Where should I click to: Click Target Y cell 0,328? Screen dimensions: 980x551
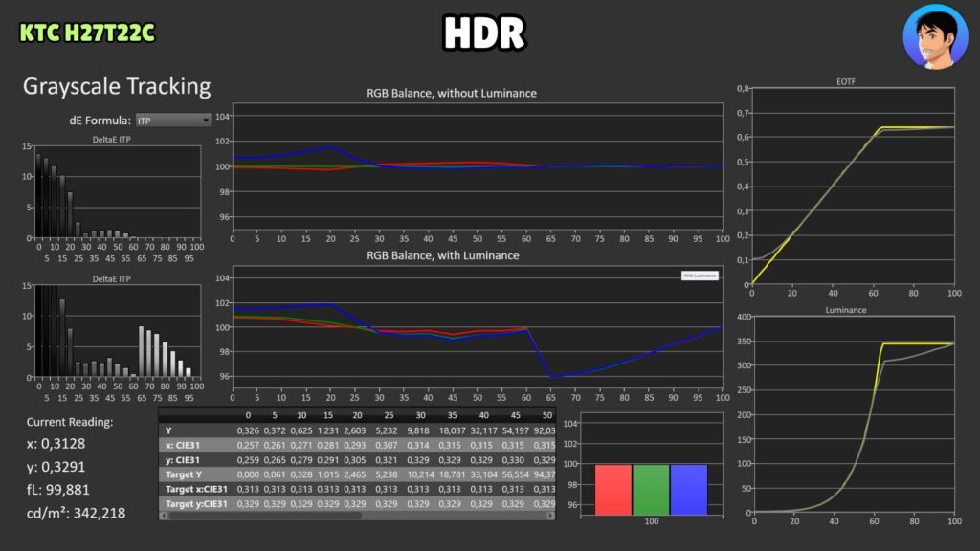click(x=301, y=474)
